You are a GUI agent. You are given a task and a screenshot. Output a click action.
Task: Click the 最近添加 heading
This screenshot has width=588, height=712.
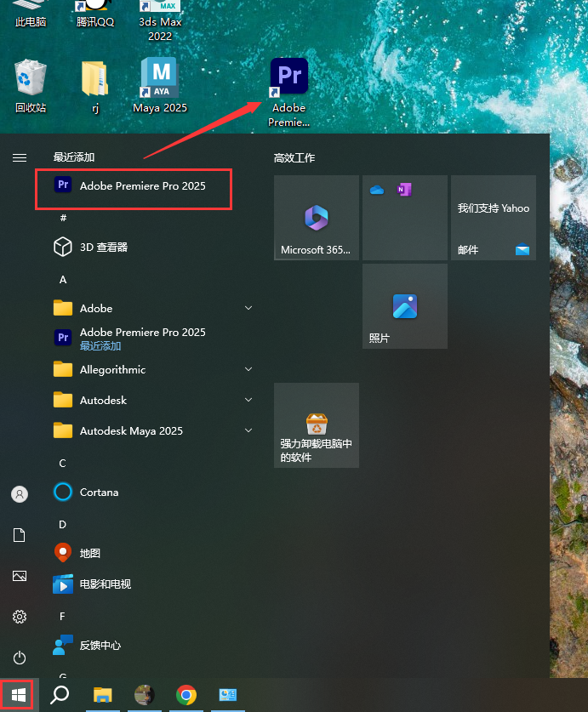click(x=74, y=157)
